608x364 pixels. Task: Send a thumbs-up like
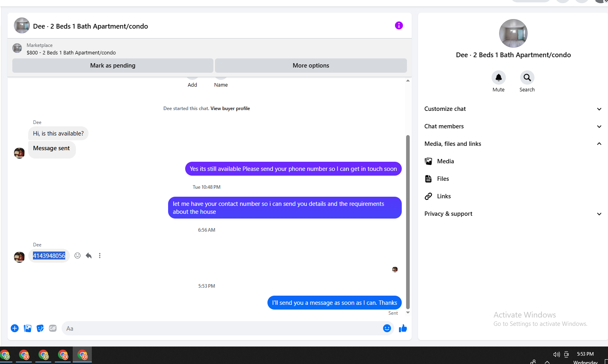tap(403, 328)
